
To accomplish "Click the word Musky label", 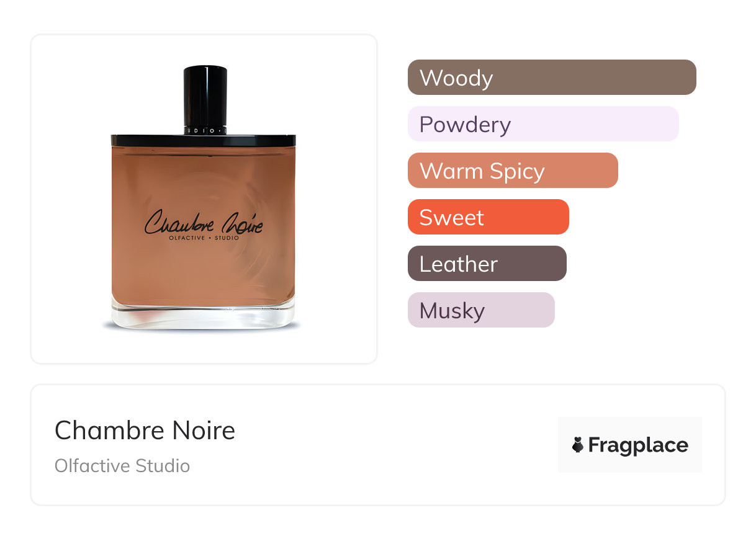I will 452,311.
